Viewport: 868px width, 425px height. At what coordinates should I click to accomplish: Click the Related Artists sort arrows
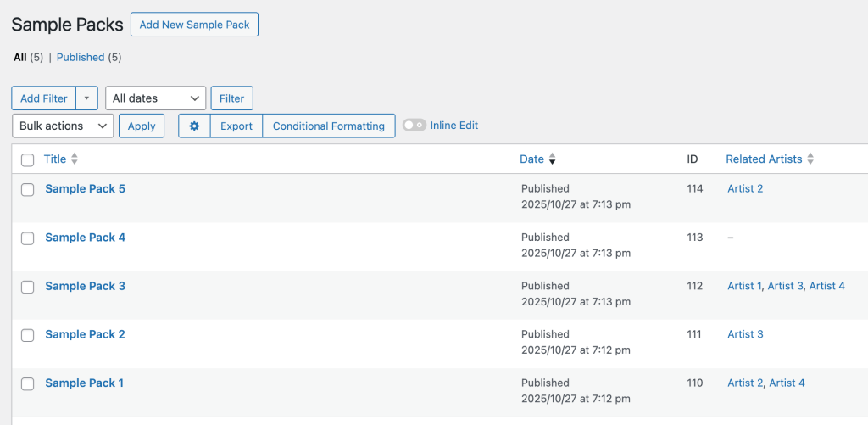pos(810,159)
